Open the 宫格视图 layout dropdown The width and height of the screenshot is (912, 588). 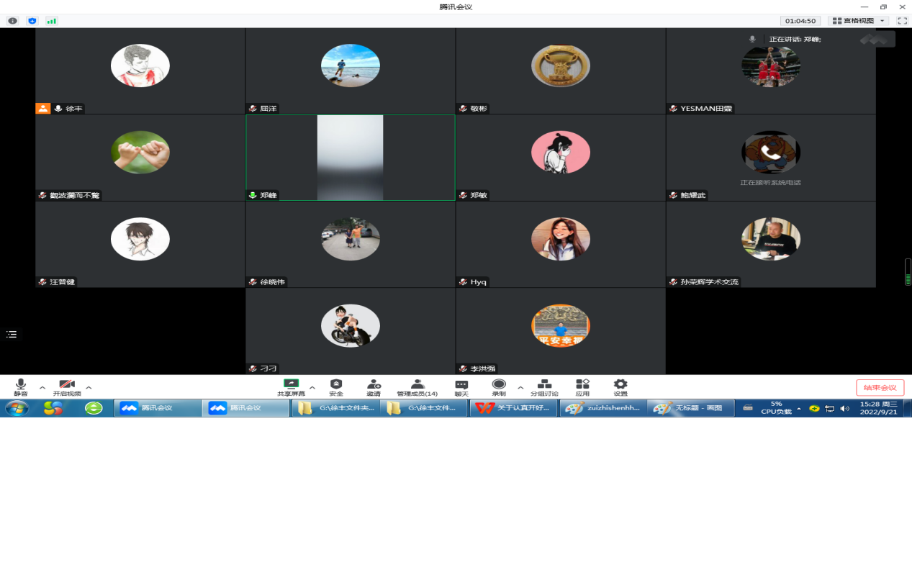pyautogui.click(x=858, y=21)
